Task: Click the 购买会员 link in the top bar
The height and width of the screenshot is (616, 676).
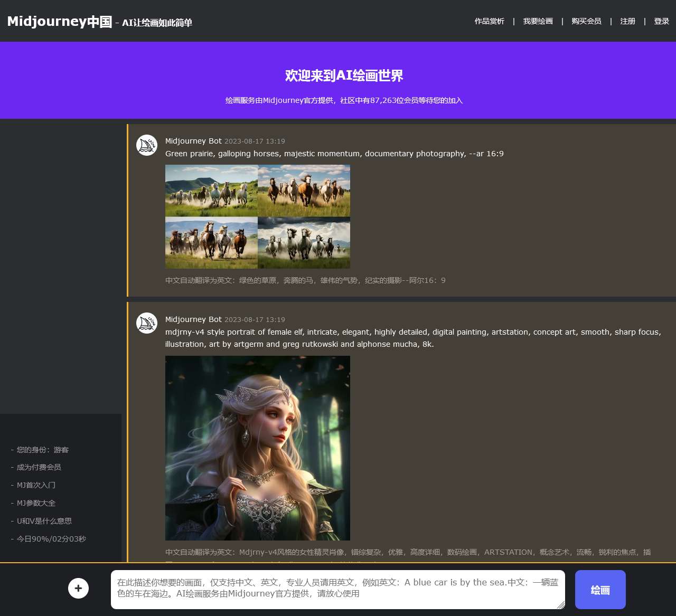Action: pos(585,21)
